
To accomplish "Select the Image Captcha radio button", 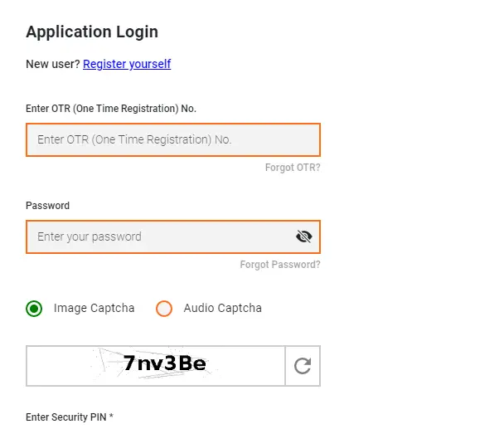I will [34, 309].
